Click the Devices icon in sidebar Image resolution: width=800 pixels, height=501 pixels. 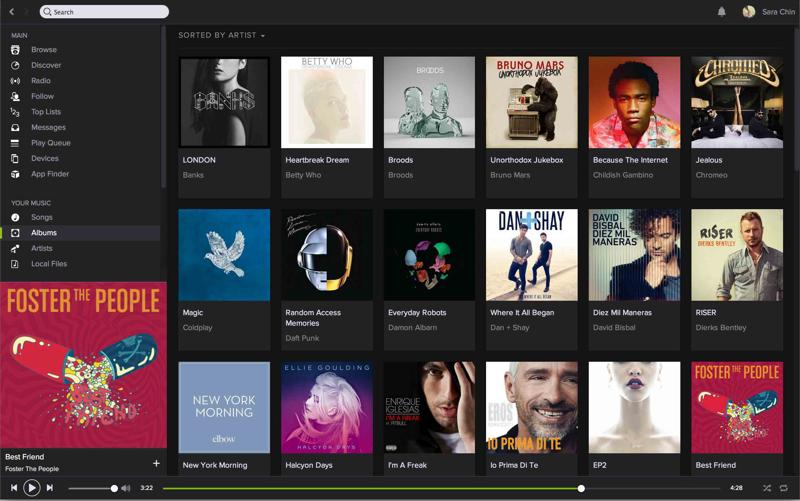15,158
